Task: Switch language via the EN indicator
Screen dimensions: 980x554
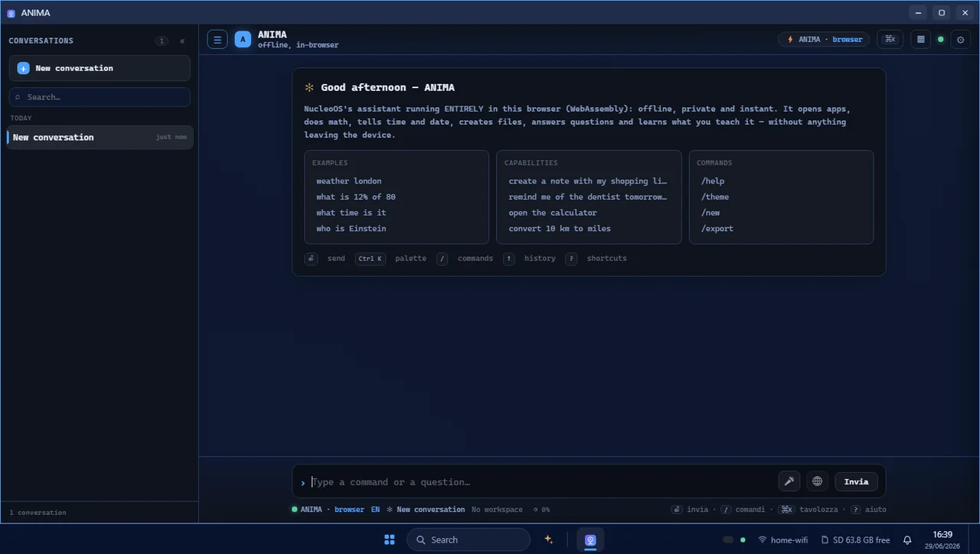Action: (x=375, y=510)
